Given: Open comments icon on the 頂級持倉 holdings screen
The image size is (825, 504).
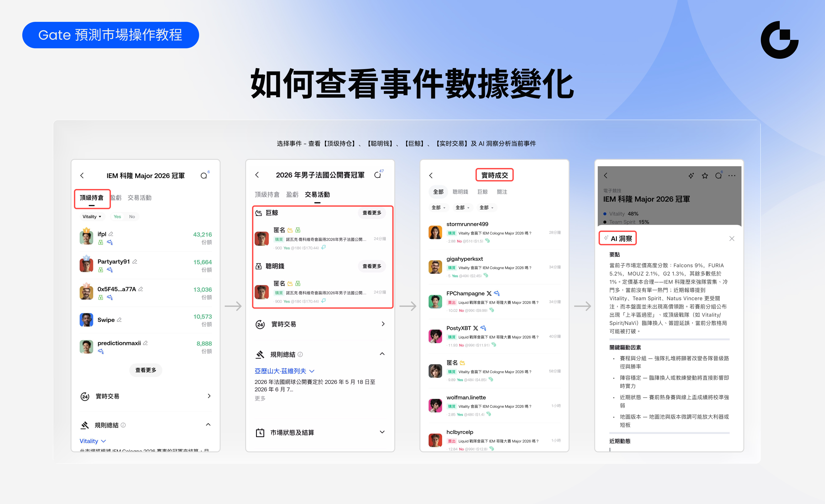Looking at the screenshot, I should 204,176.
